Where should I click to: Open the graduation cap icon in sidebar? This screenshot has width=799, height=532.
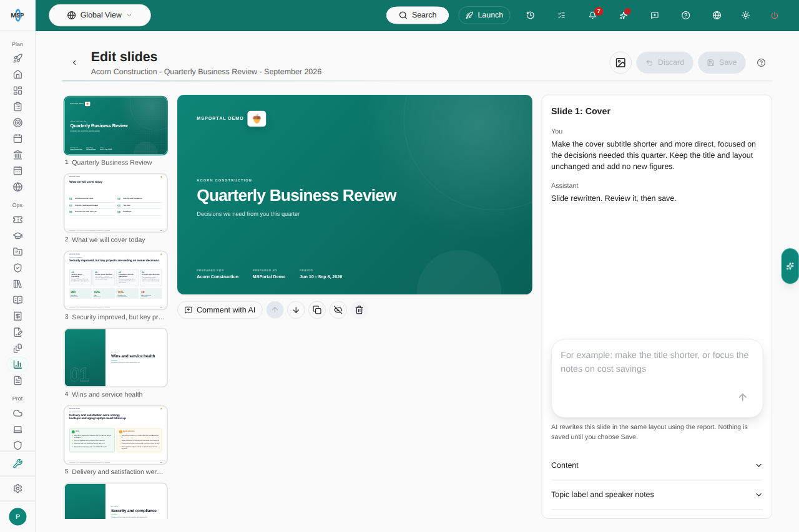[17, 236]
